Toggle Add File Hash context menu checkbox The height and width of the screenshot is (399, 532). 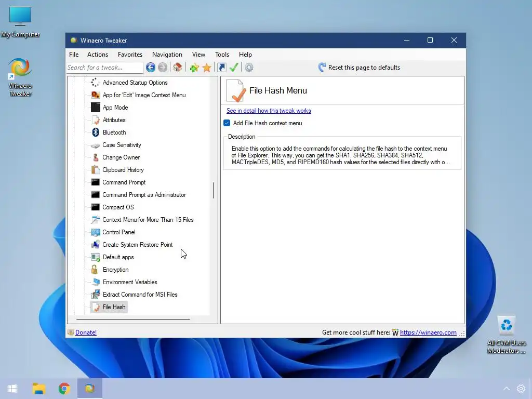(227, 123)
